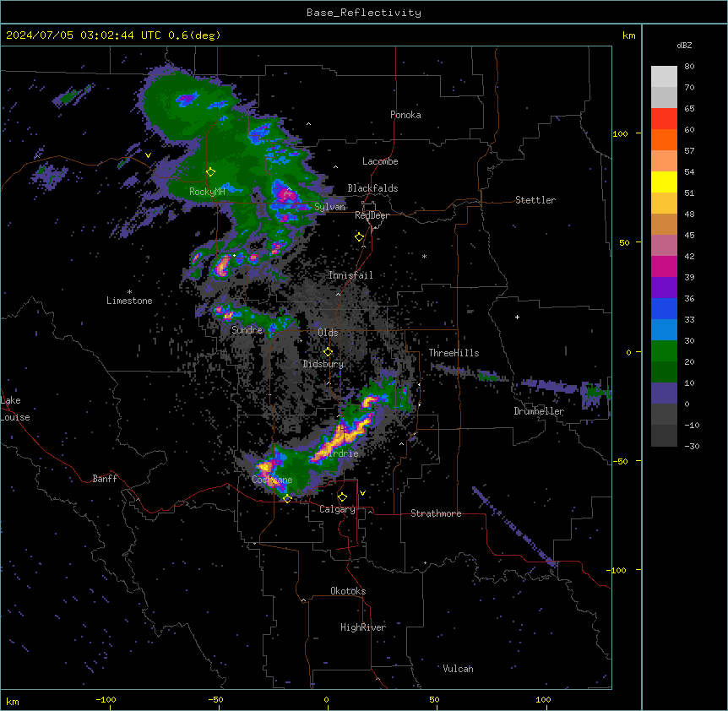Select the Okotoks label
The width and height of the screenshot is (728, 711).
[348, 591]
